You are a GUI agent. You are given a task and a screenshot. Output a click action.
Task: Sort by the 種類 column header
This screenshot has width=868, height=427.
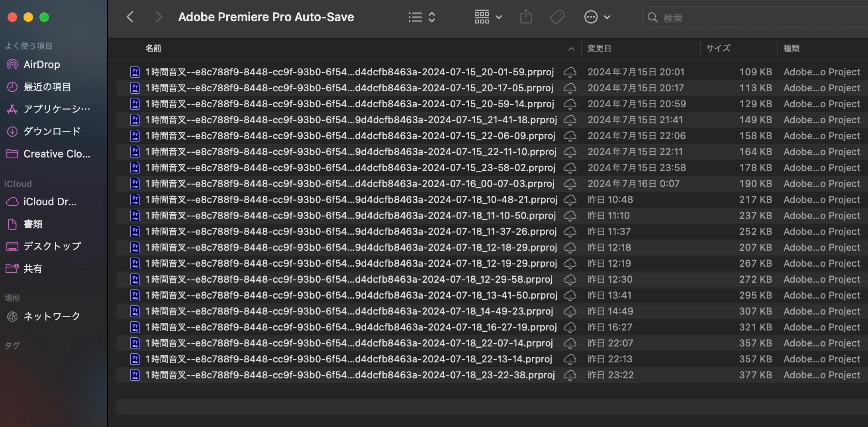791,48
